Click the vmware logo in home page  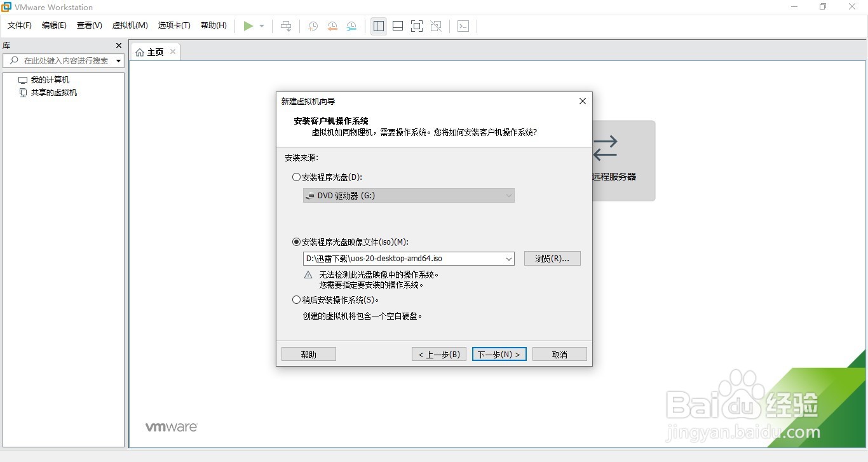172,427
